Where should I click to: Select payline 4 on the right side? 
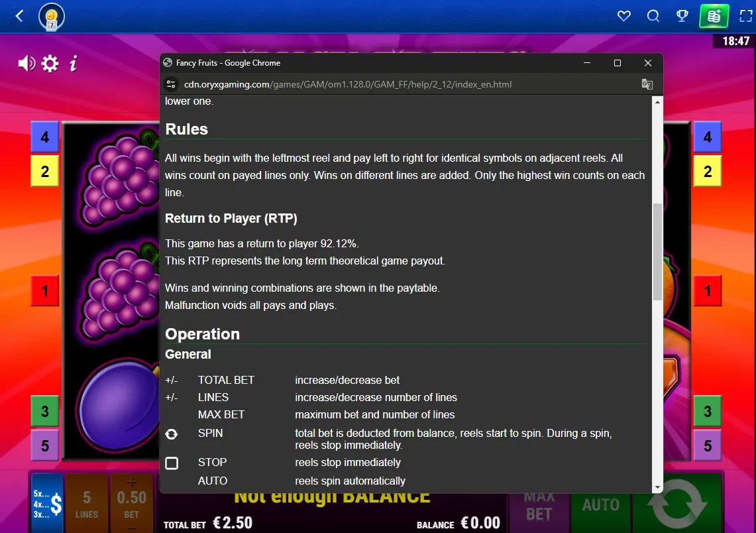[708, 137]
